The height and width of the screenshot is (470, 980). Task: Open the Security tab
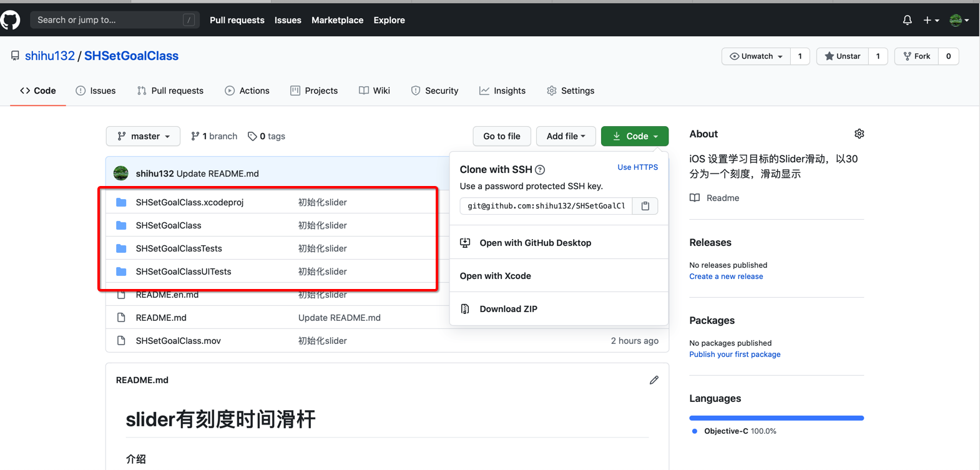pyautogui.click(x=434, y=91)
